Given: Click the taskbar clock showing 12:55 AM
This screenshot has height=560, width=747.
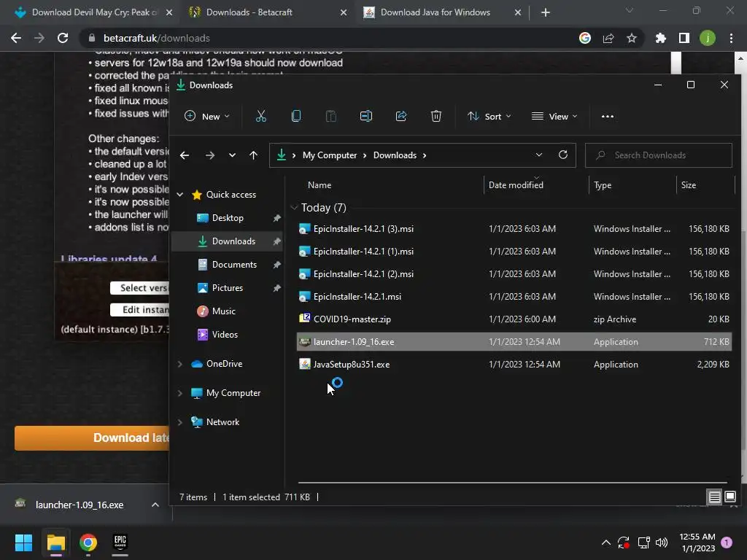Looking at the screenshot, I should [697, 542].
